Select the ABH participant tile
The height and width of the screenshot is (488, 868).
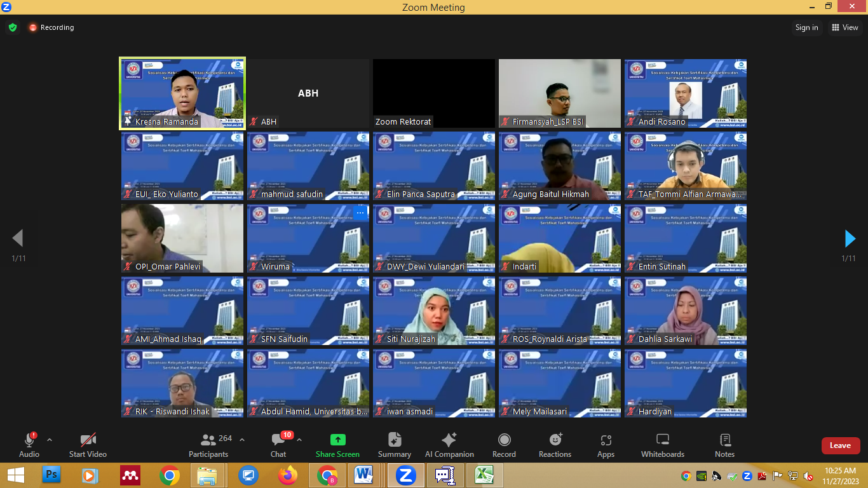coord(308,93)
